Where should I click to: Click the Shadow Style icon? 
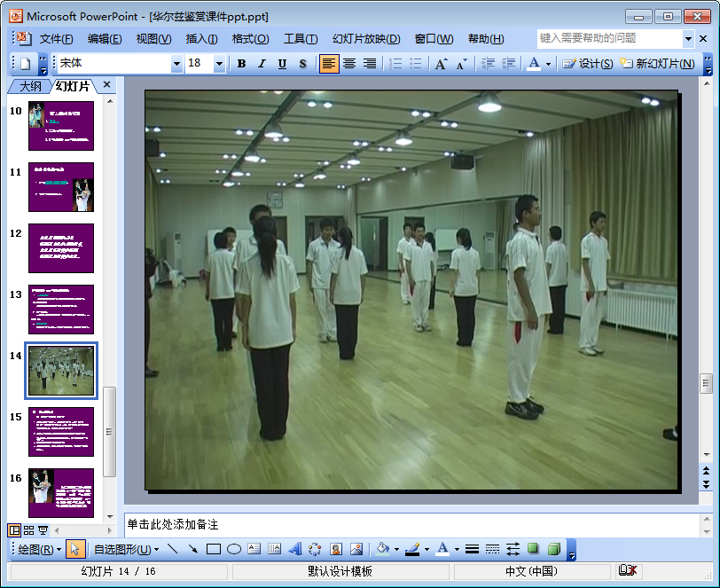coord(533,549)
